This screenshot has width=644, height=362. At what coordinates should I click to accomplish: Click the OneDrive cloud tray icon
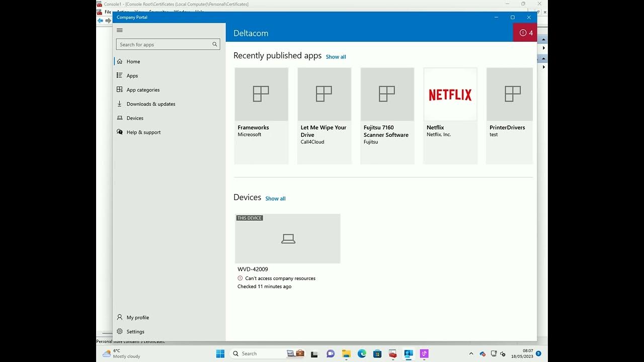[482, 353]
